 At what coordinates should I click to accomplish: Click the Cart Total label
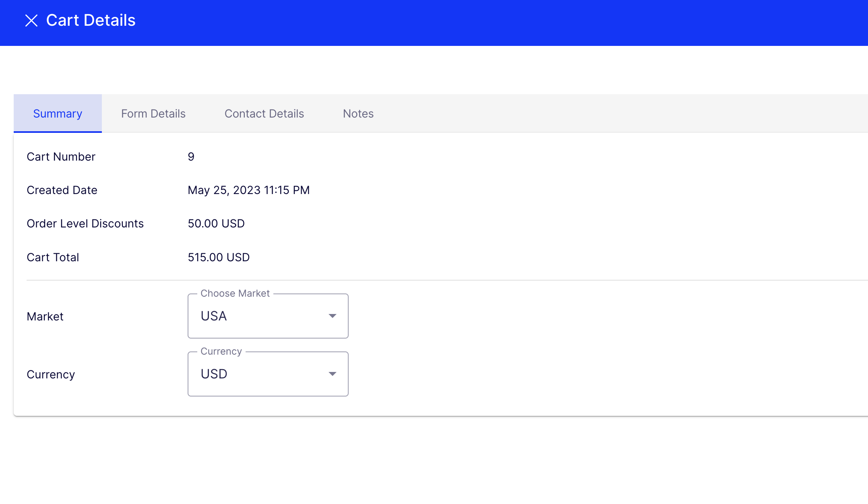53,257
